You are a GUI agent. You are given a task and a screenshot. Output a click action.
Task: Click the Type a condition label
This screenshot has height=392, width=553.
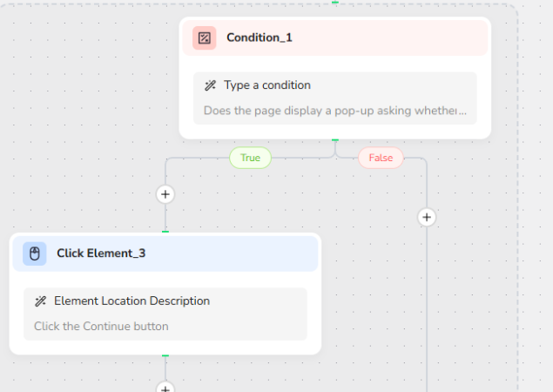pos(266,85)
